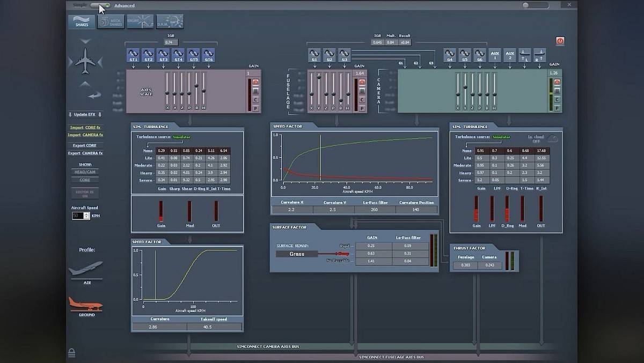This screenshot has width=644, height=363.
Task: Click the AUX 1 input block
Action: point(495,55)
